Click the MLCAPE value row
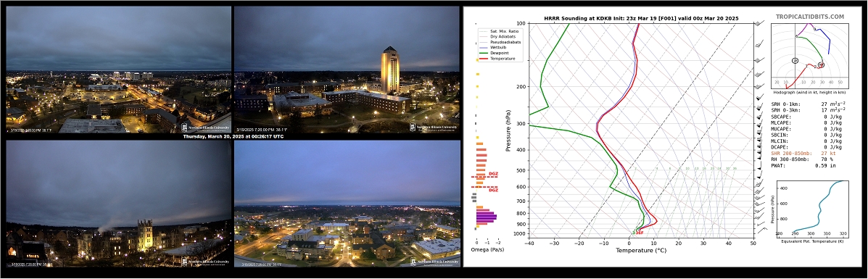868x279 pixels. [806, 123]
